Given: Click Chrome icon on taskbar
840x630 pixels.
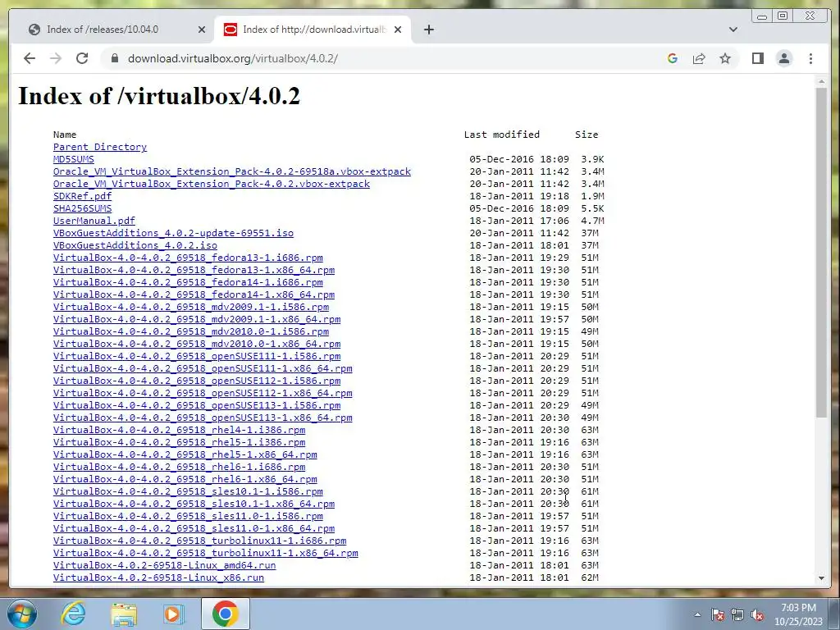Looking at the screenshot, I should [x=225, y=614].
